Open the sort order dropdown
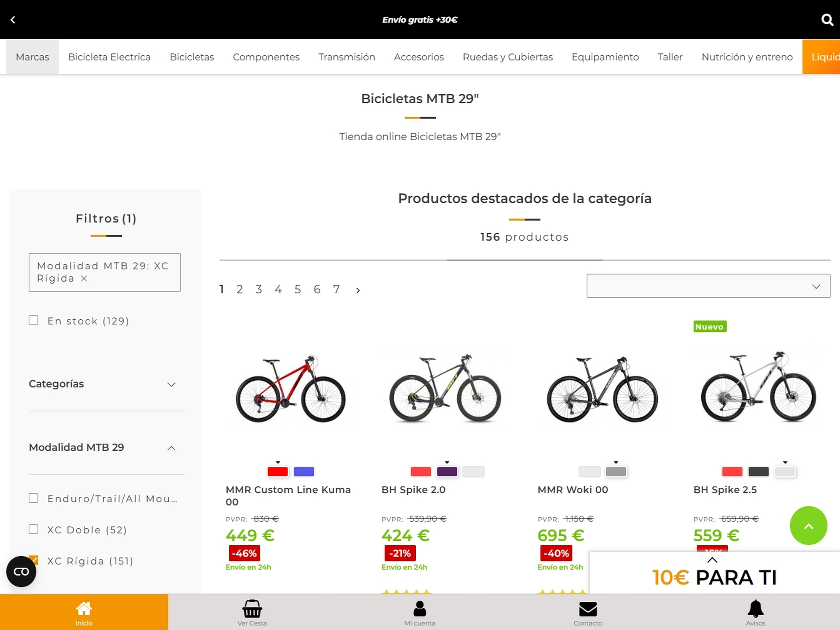Viewport: 840px width, 630px height. [x=708, y=286]
